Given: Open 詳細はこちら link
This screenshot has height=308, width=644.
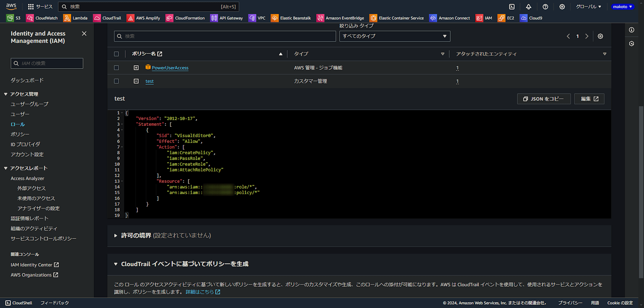Looking at the screenshot, I should click(203, 292).
